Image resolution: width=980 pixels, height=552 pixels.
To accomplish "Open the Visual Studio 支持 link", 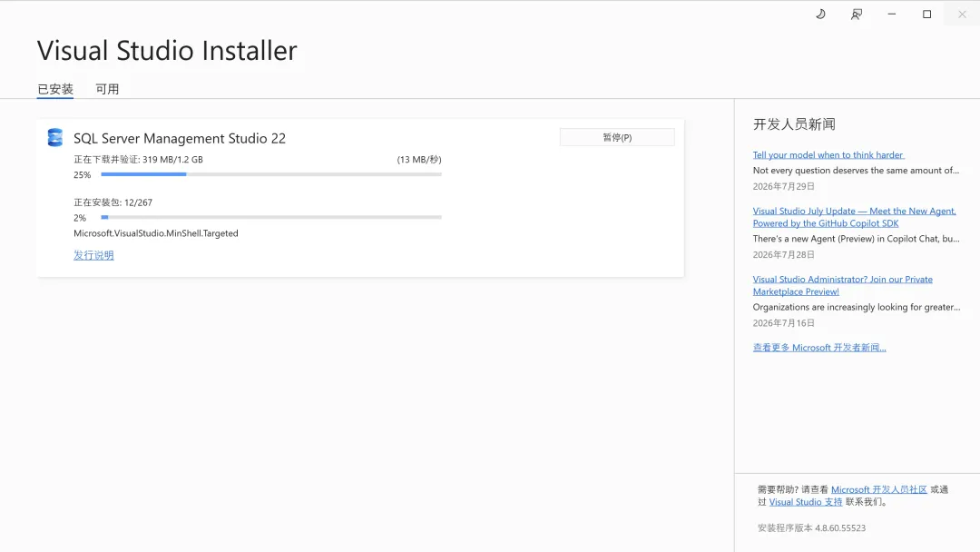I will click(x=806, y=502).
